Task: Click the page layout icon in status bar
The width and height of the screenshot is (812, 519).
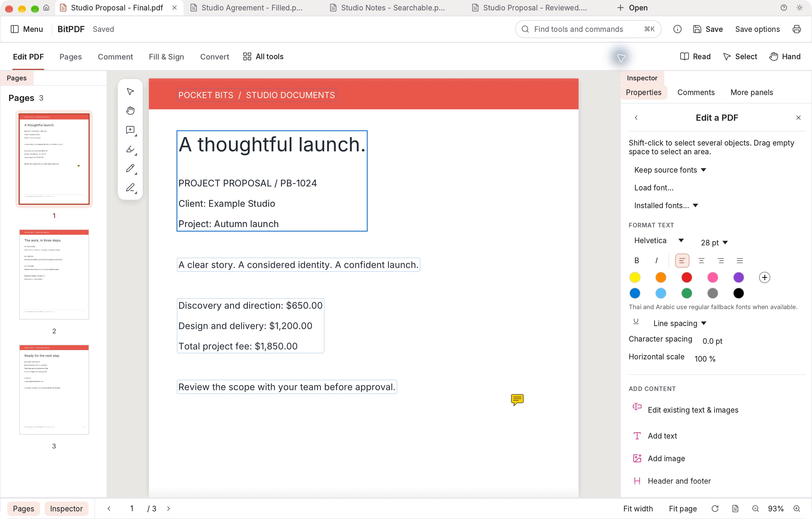Action: 736,509
